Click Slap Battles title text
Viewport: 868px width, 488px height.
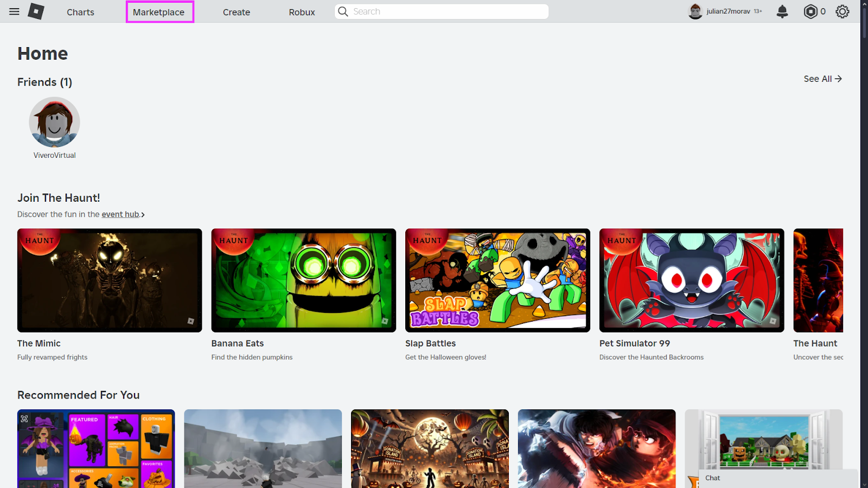(x=431, y=343)
